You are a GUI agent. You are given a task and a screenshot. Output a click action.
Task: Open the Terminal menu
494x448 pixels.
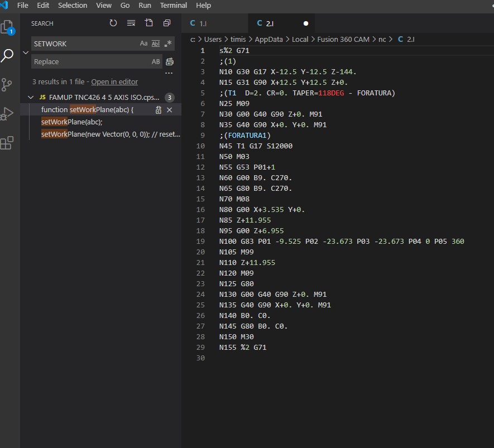(173, 5)
